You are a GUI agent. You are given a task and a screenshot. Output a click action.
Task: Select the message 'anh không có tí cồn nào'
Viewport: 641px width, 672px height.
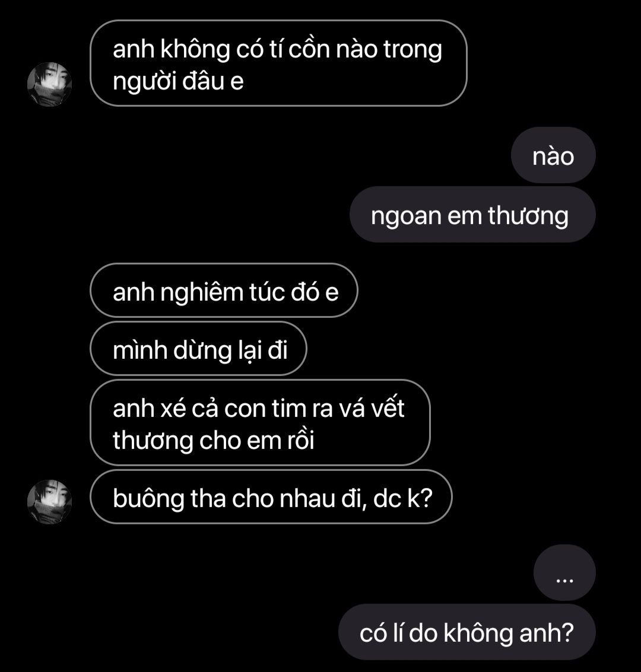pos(278,63)
